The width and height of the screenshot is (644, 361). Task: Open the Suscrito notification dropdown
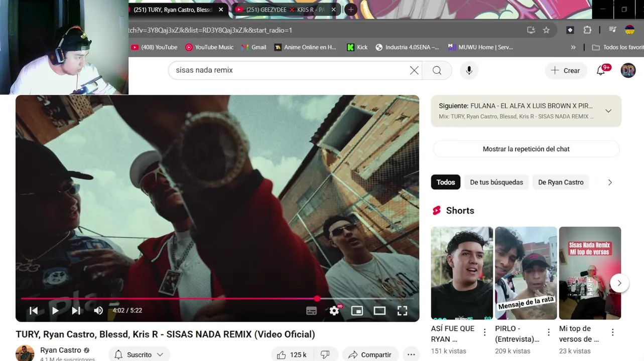pyautogui.click(x=139, y=354)
